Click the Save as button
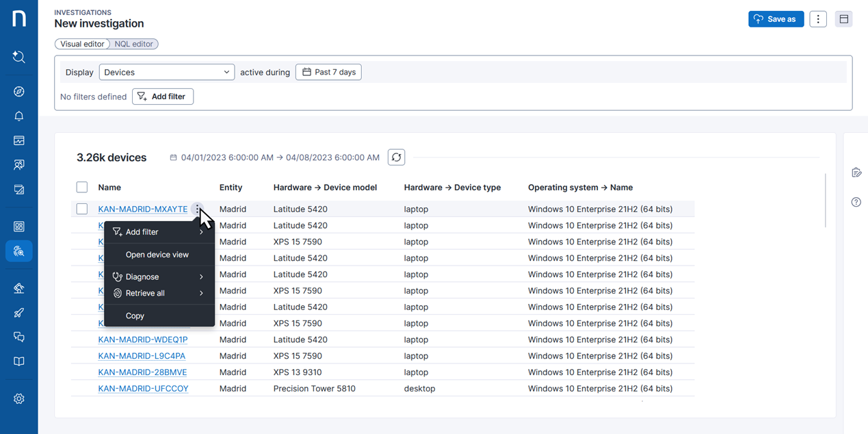868x434 pixels. (776, 19)
